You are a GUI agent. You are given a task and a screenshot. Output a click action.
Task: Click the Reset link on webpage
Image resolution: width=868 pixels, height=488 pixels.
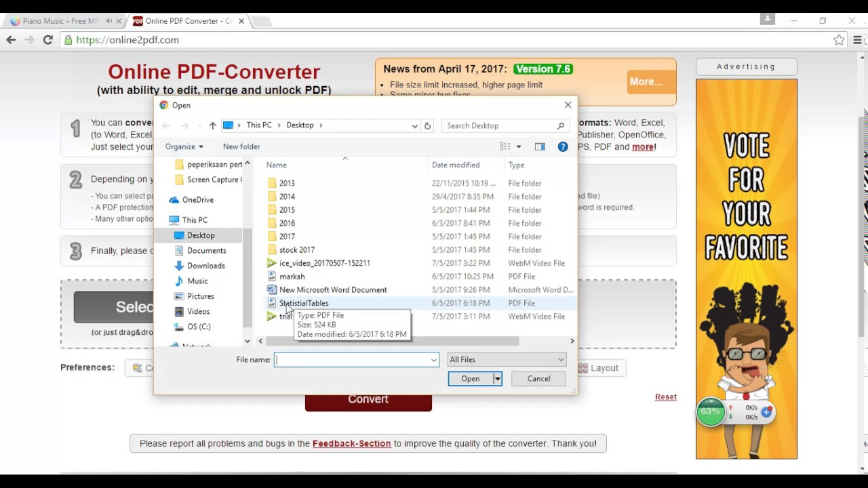tap(666, 397)
